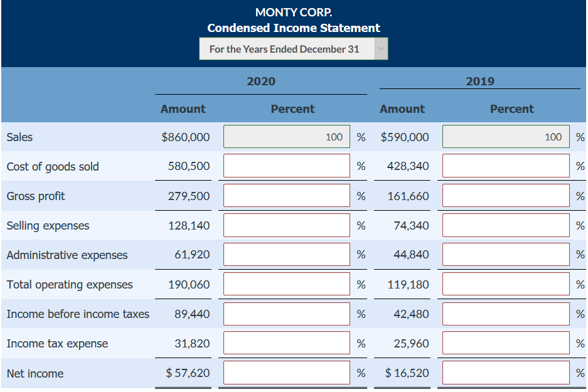Select the Income tax expense 2019 percent box
This screenshot has width=588, height=392.
(x=506, y=342)
